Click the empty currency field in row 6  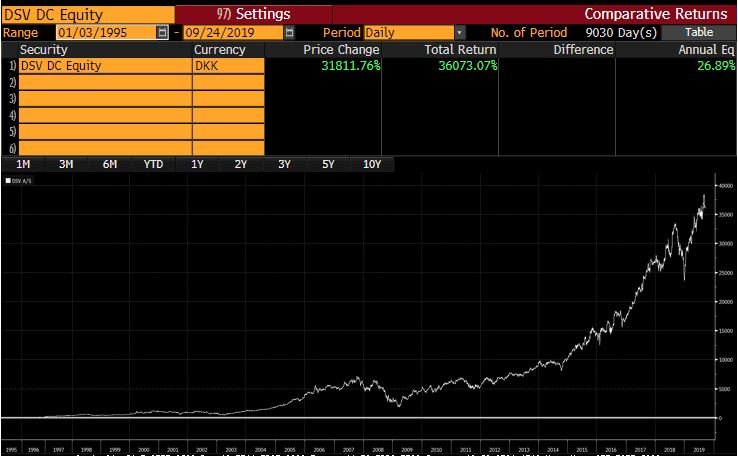[229, 148]
